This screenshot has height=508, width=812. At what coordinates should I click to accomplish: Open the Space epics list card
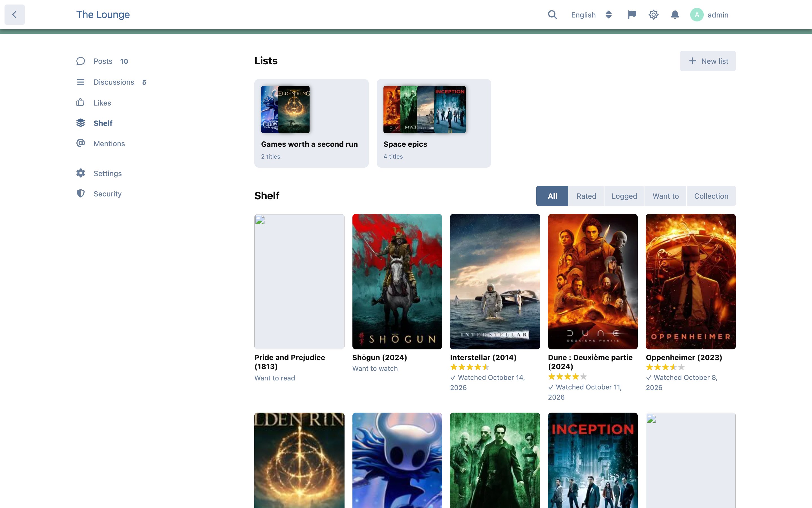click(434, 123)
